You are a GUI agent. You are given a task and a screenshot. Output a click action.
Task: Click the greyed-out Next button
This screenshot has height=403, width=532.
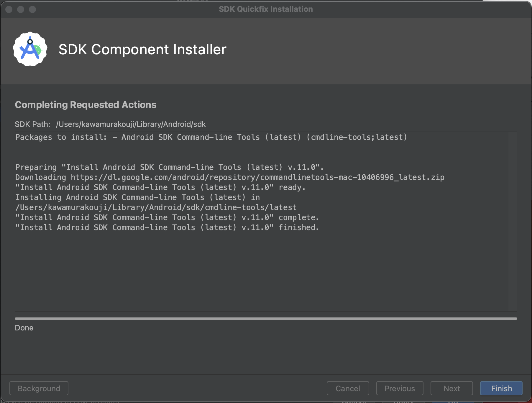451,388
